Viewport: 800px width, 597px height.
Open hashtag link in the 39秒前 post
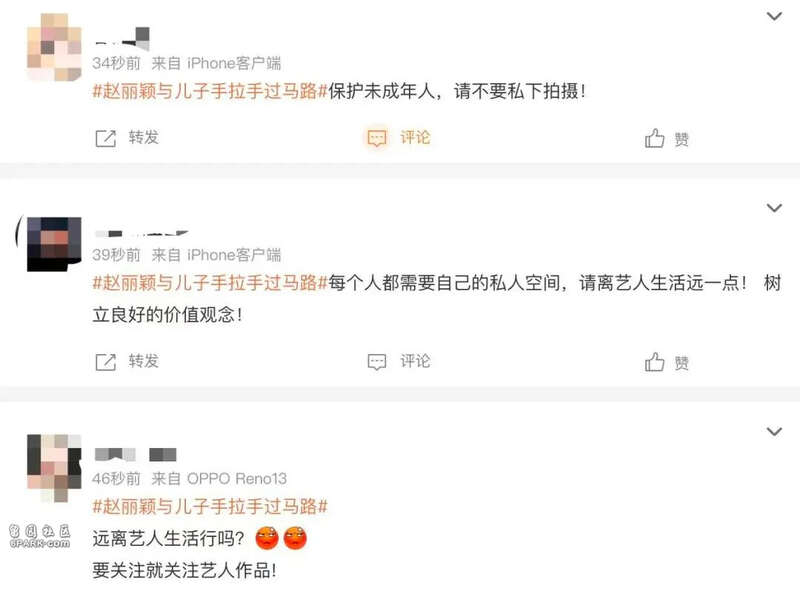[210, 283]
